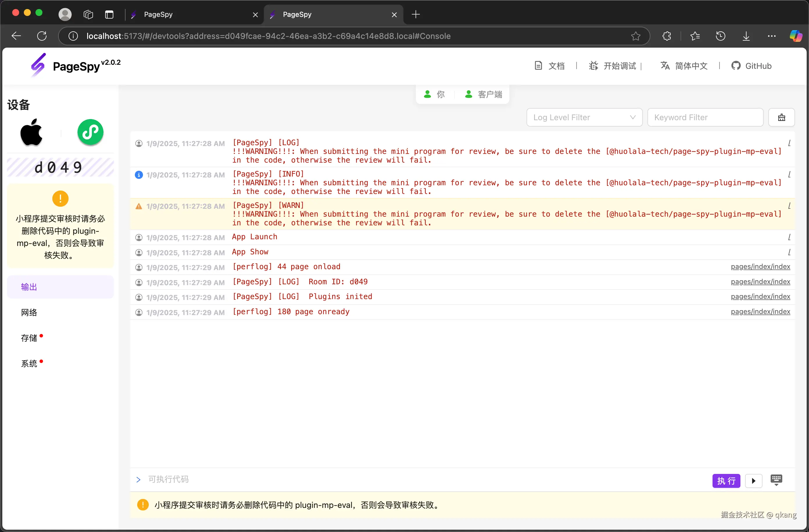Bookmark page with the star icon
This screenshot has height=532, width=809.
point(636,36)
